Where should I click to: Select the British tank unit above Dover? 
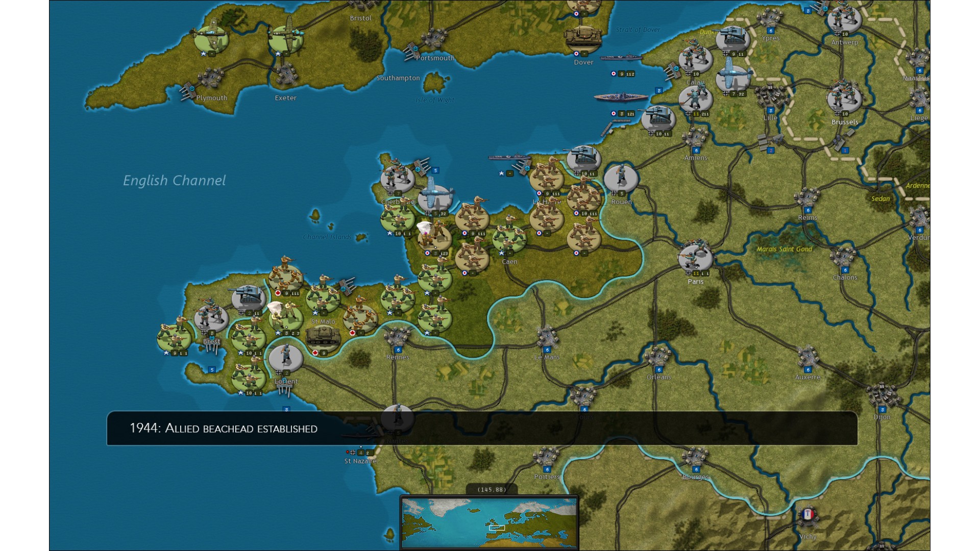(x=583, y=37)
